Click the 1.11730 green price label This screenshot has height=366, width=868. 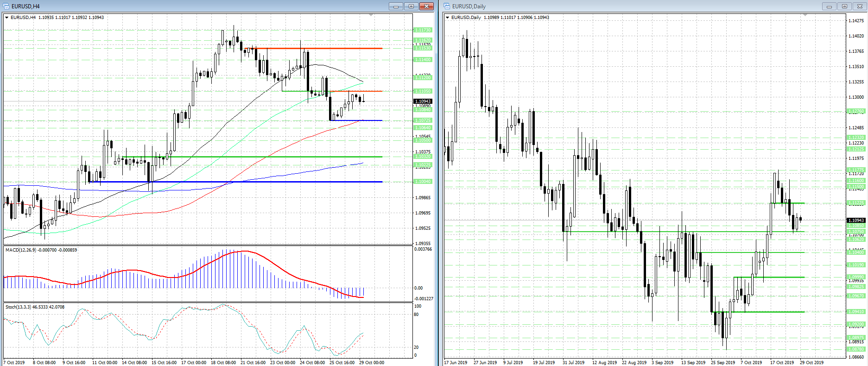pos(423,30)
